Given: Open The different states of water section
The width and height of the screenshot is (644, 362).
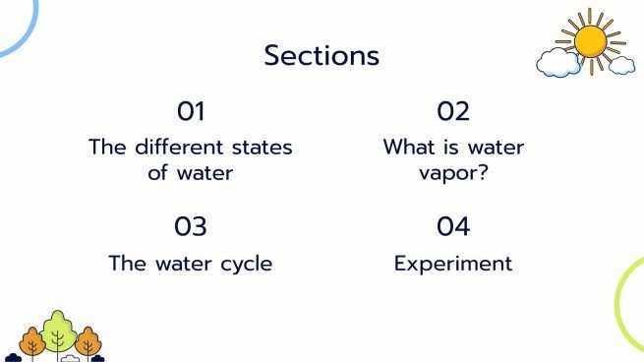Looking at the screenshot, I should [191, 159].
